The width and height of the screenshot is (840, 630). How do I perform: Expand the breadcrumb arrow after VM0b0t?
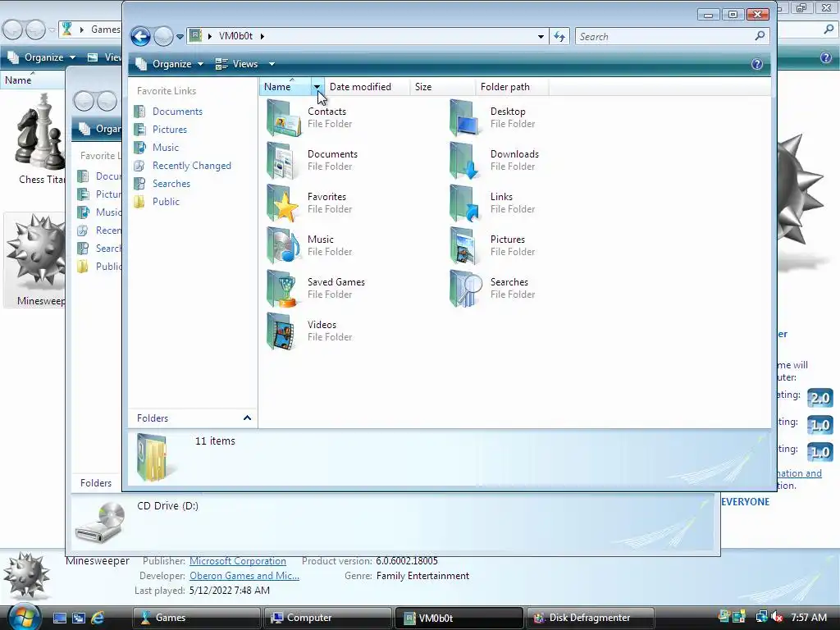pos(262,36)
